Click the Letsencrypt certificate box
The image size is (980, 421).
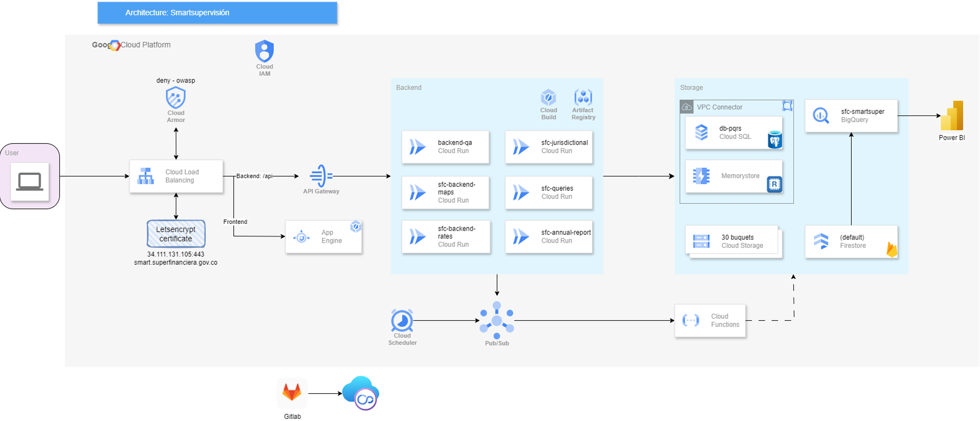pos(176,234)
